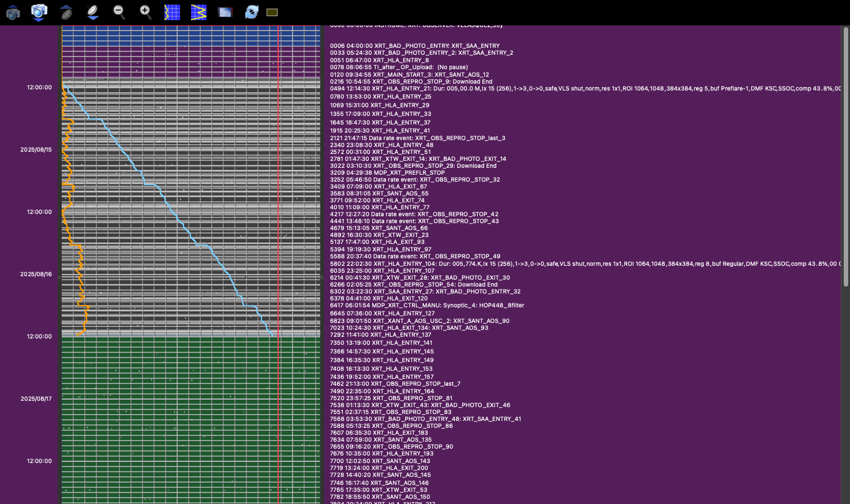Click the satellite dish down arrow icon
850x504 pixels.
(x=93, y=12)
